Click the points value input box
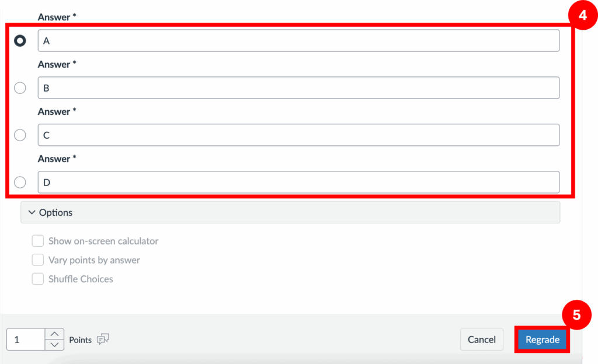 [x=26, y=339]
